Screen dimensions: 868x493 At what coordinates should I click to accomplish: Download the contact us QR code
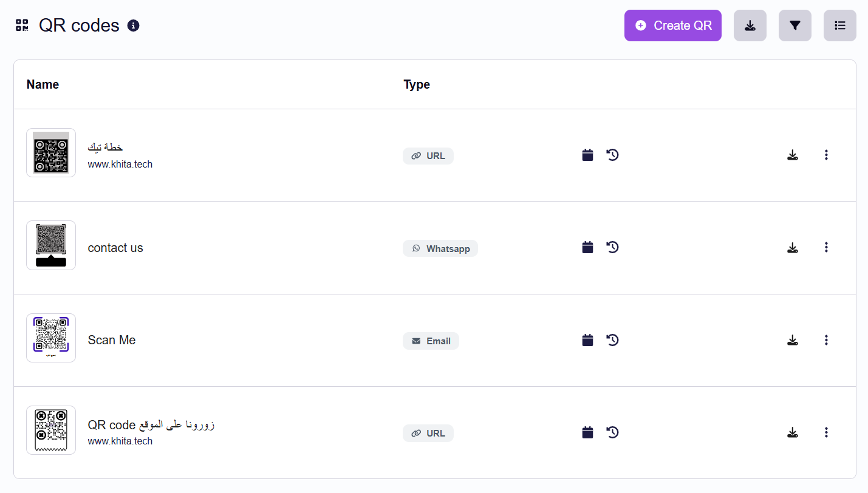coord(792,248)
